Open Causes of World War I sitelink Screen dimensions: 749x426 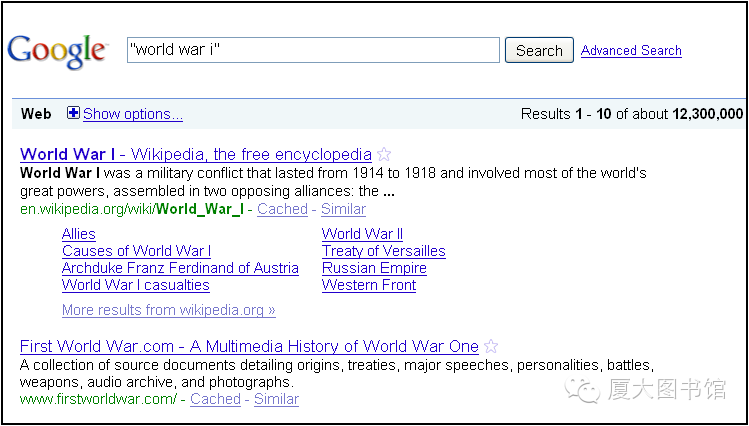137,251
